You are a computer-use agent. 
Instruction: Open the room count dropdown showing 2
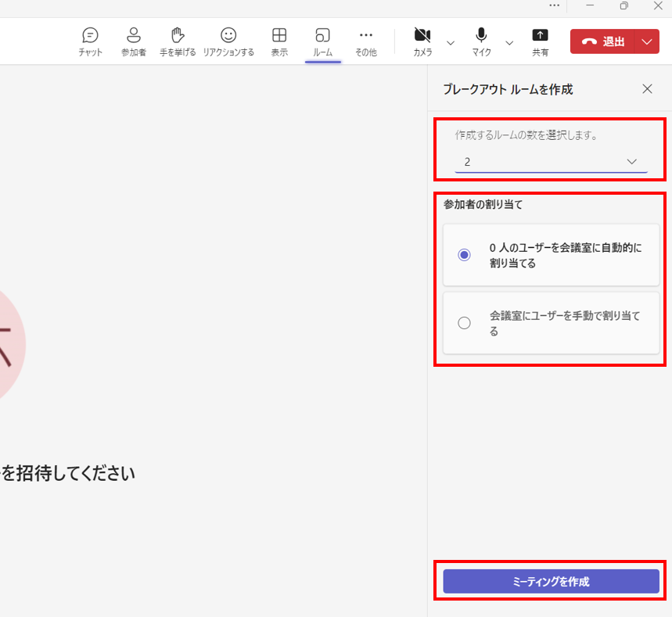tap(552, 162)
